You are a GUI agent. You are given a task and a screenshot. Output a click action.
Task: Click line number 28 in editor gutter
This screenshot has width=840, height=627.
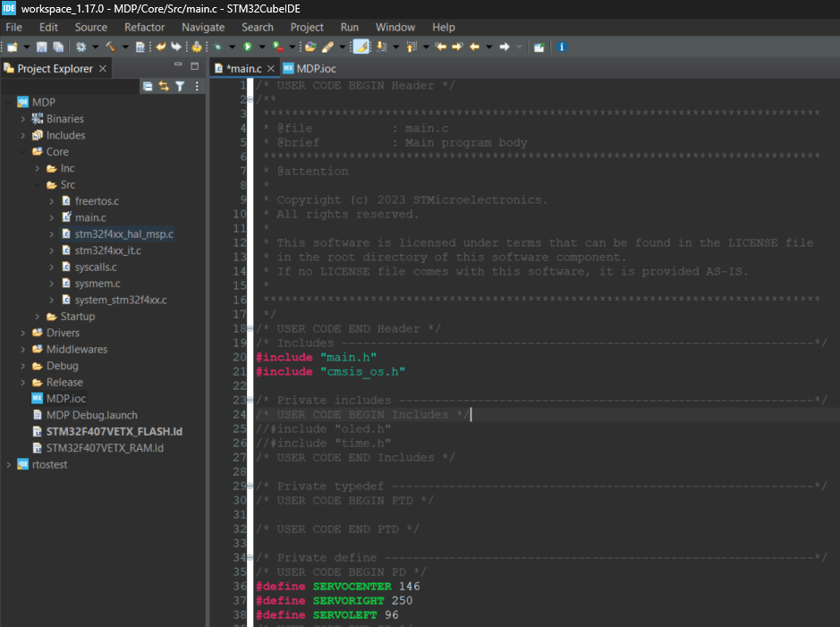click(240, 471)
